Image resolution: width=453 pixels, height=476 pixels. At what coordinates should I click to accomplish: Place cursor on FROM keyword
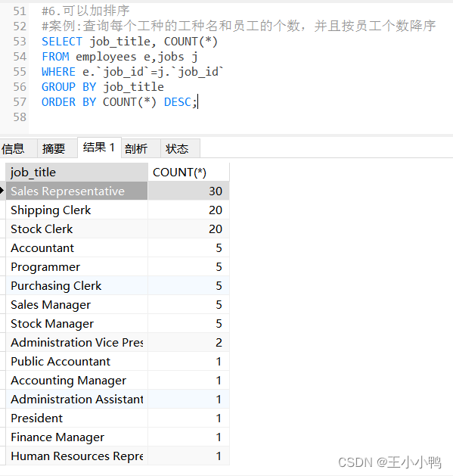(55, 57)
